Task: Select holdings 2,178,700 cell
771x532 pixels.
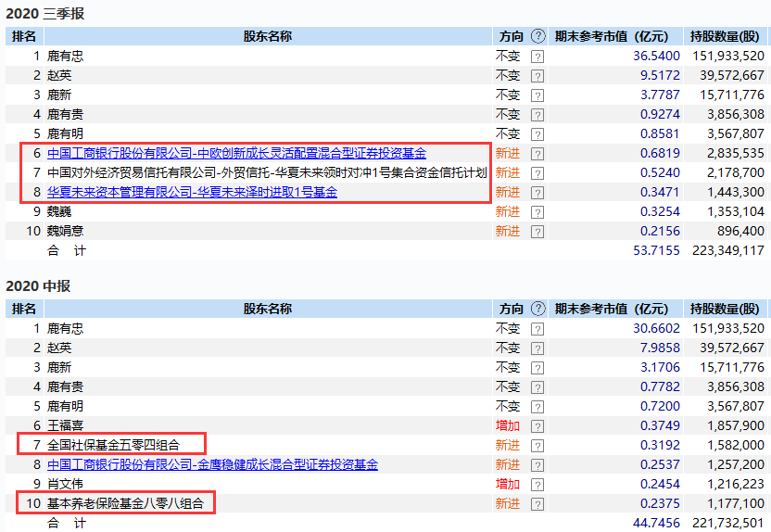Action: (x=736, y=172)
